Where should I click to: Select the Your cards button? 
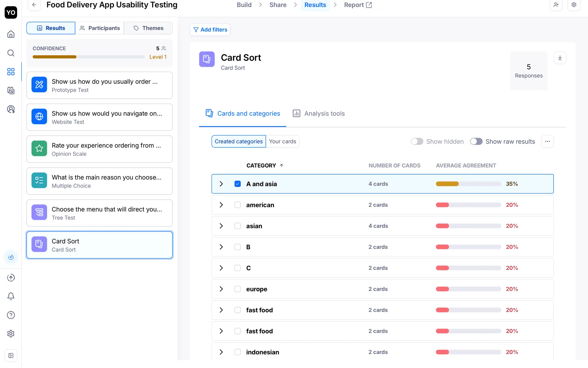coord(282,141)
